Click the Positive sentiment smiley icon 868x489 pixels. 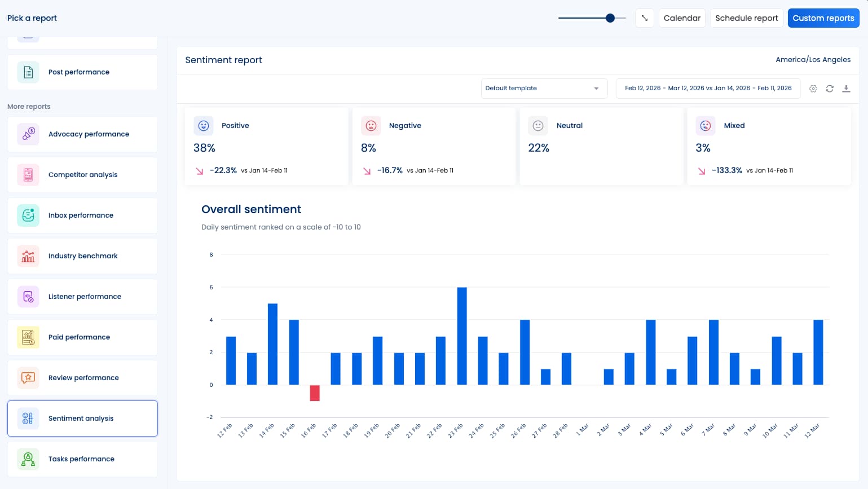(204, 126)
